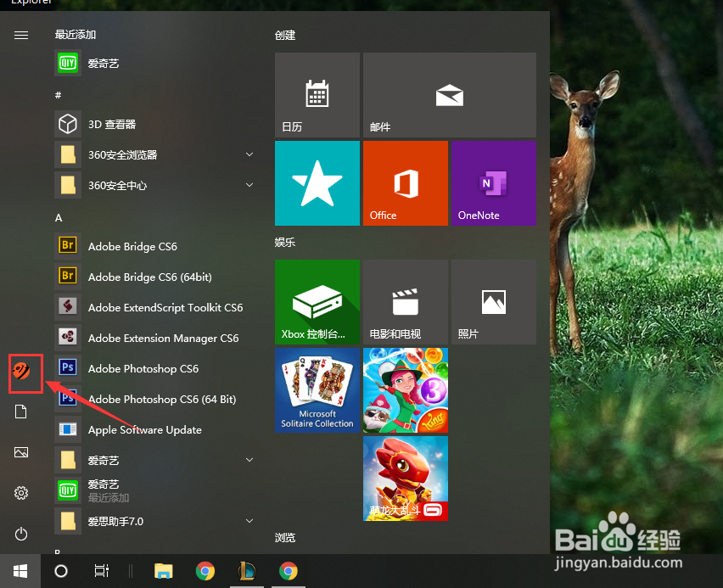The height and width of the screenshot is (588, 723).
Task: Open the 邮件 mail tile
Action: click(x=450, y=95)
